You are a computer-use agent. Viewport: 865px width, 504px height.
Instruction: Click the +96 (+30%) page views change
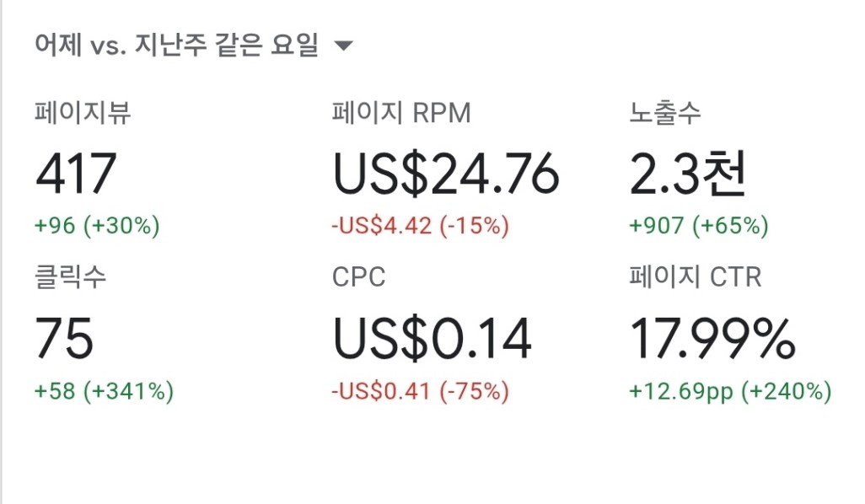pos(97,226)
